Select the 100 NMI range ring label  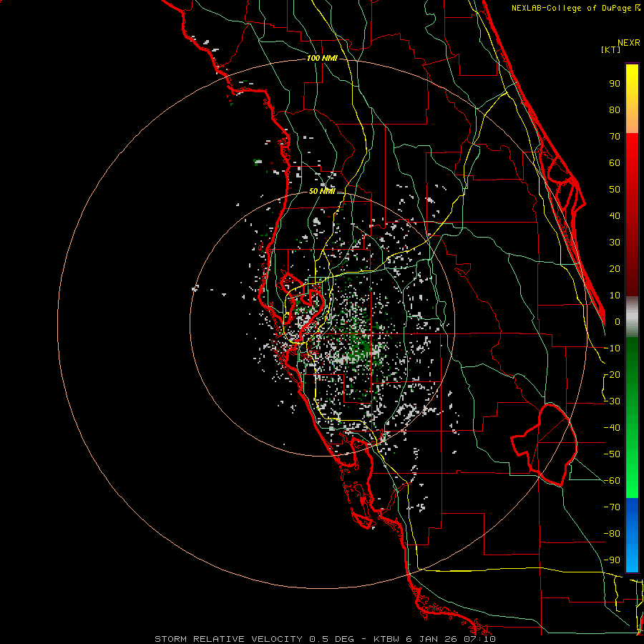coord(322,59)
